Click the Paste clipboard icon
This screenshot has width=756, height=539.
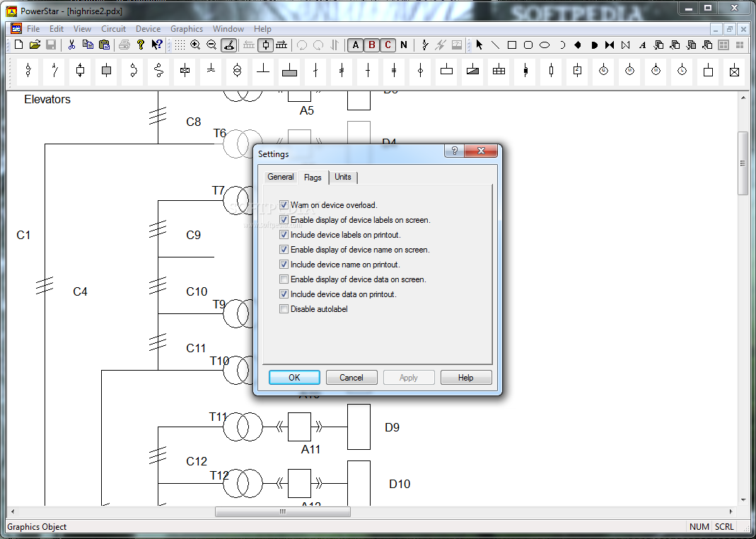pos(104,45)
